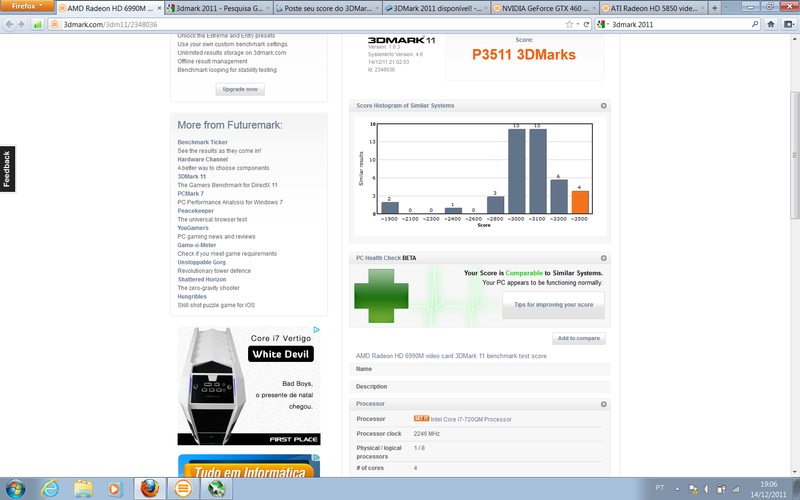Switch to the AMD Radeon HD 6990M tab
The height and width of the screenshot is (500, 800).
pos(110,8)
